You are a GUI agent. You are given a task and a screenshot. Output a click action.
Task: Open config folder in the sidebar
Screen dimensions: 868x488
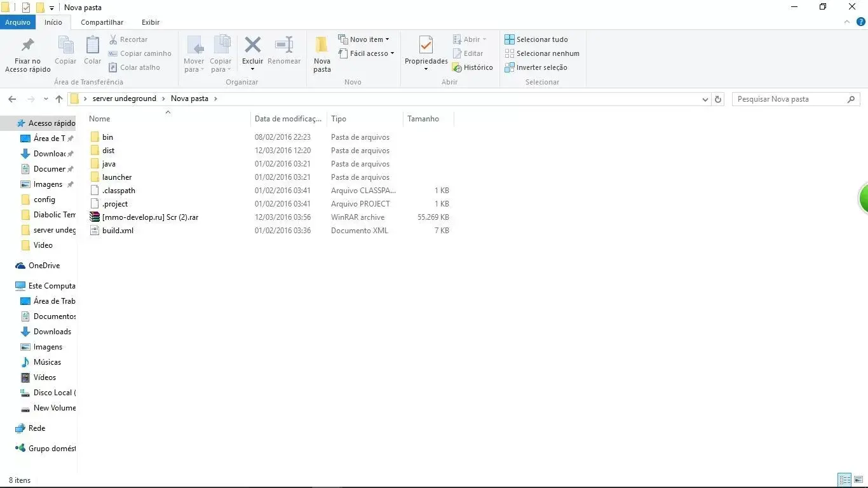point(38,200)
